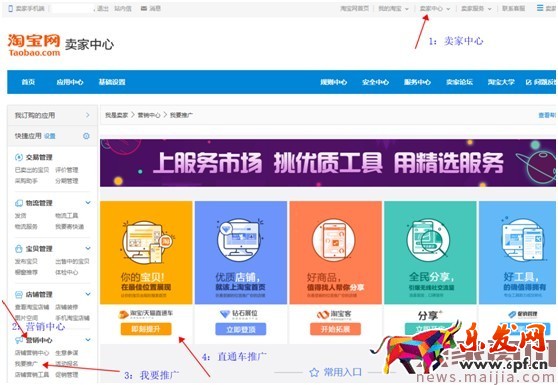Click the blue 立即登顶 button
Screen dimensions: 558x385
pos(241,329)
